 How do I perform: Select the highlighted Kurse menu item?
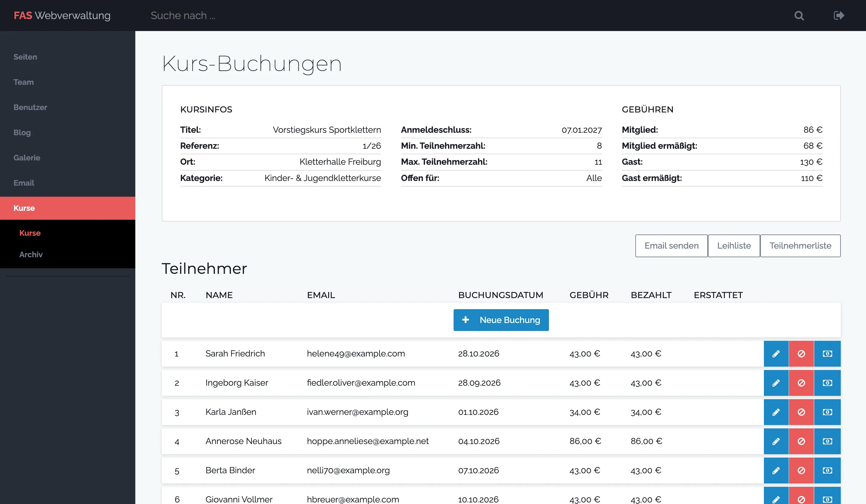68,208
